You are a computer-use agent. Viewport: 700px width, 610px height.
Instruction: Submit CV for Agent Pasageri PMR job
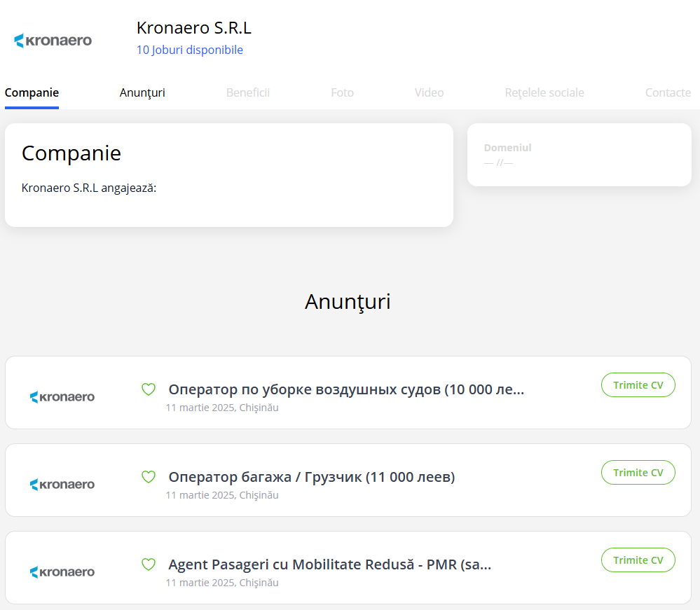[638, 560]
